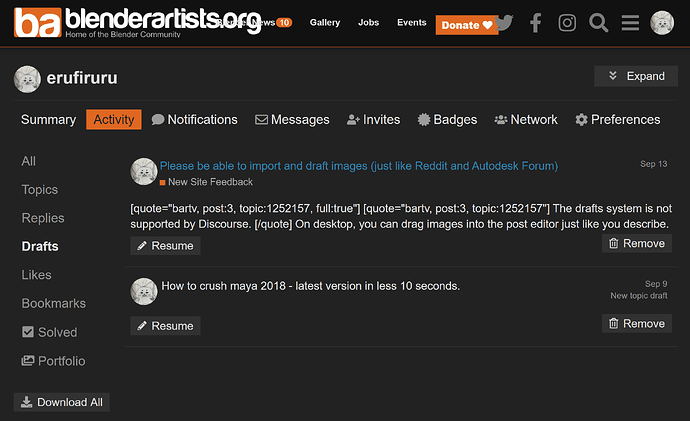Click the 'New topic draft' label
The height and width of the screenshot is (421, 690).
(x=639, y=296)
